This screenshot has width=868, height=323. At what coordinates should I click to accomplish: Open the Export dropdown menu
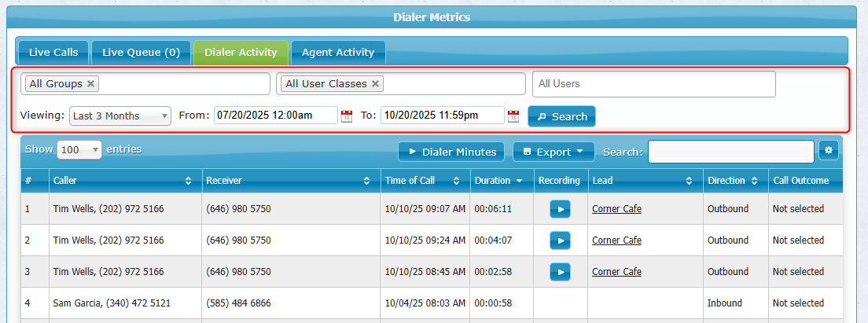pos(553,152)
